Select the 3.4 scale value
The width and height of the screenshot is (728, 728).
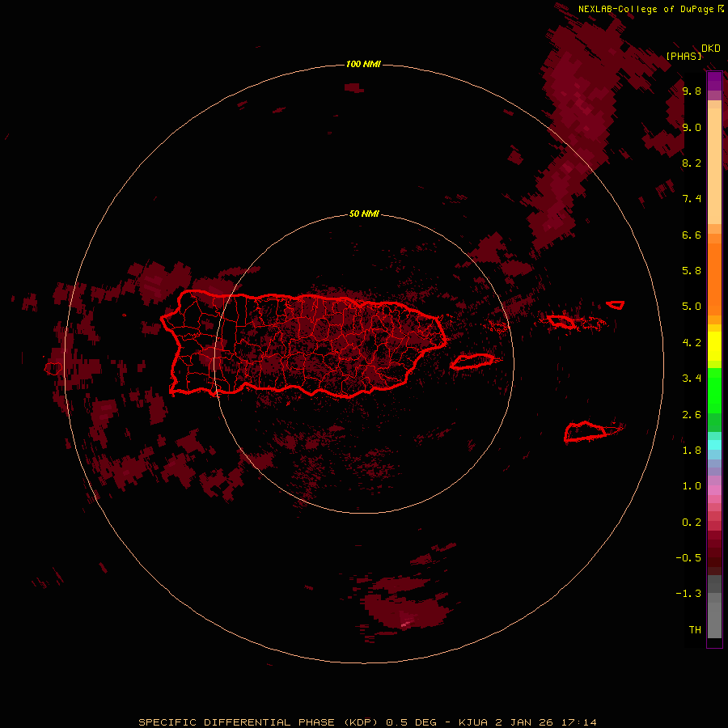(692, 379)
